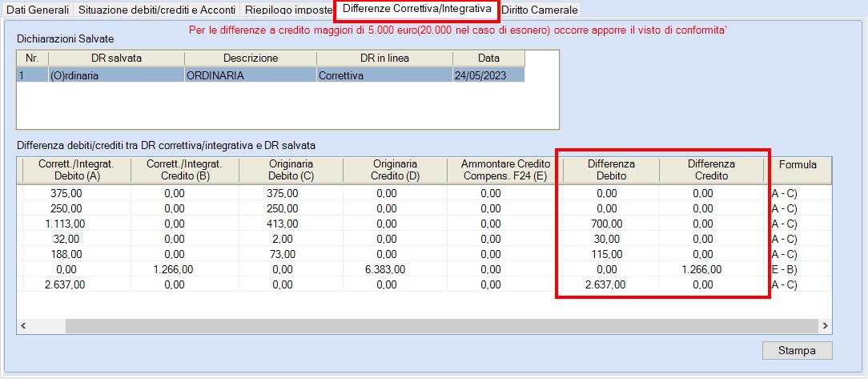868x379 pixels.
Task: Click the horizontal scrollbar left arrow
Action: click(23, 326)
